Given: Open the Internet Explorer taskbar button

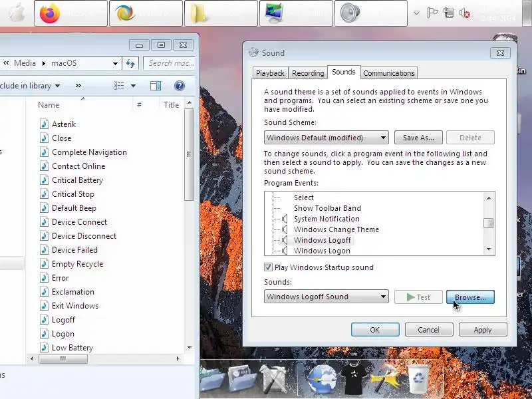Looking at the screenshot, I should point(146,13).
